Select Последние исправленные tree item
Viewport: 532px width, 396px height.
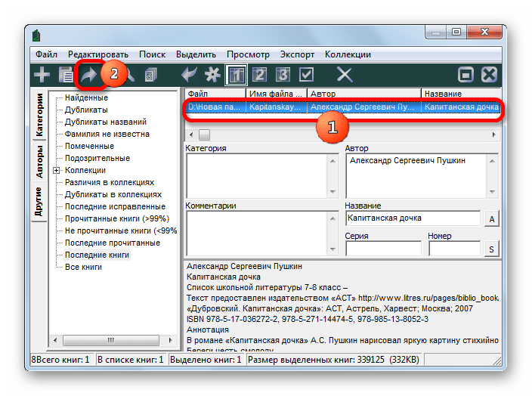click(115, 206)
